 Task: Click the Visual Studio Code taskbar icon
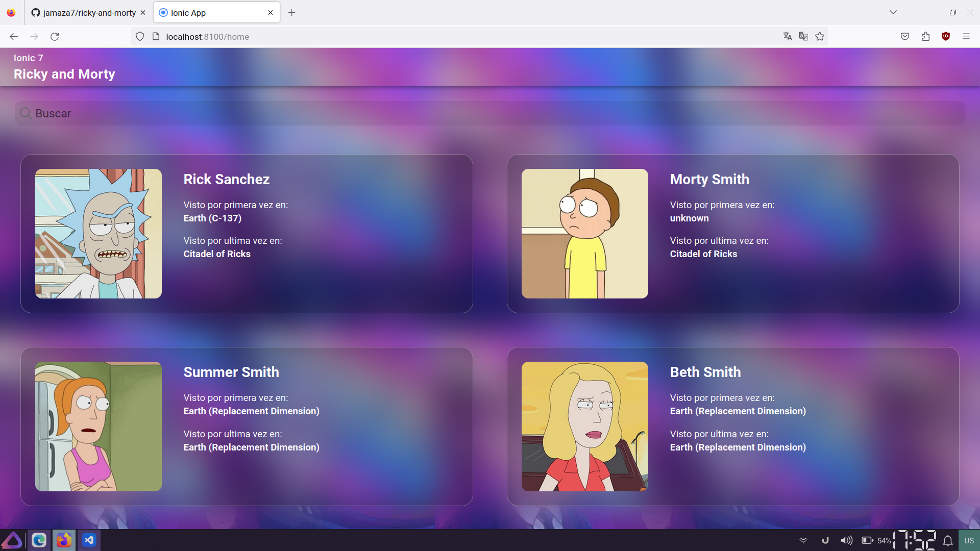pyautogui.click(x=89, y=540)
